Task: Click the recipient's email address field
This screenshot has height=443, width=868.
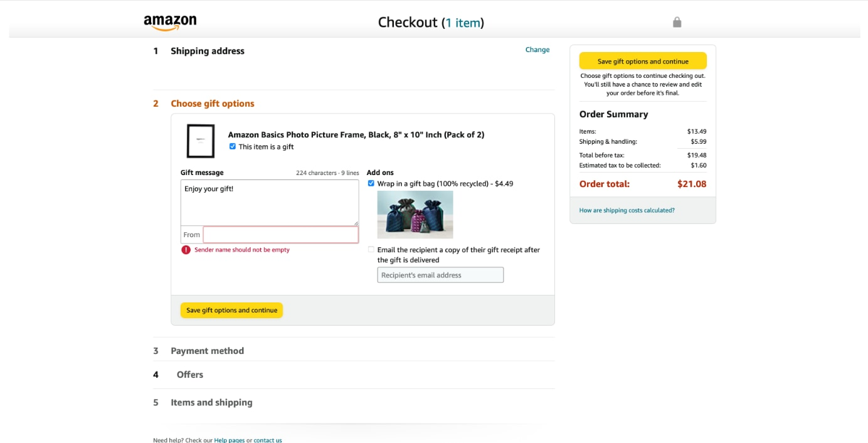Action: [440, 275]
